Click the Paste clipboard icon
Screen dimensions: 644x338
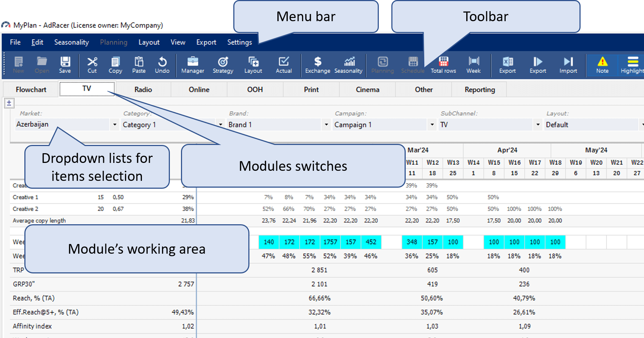(139, 65)
